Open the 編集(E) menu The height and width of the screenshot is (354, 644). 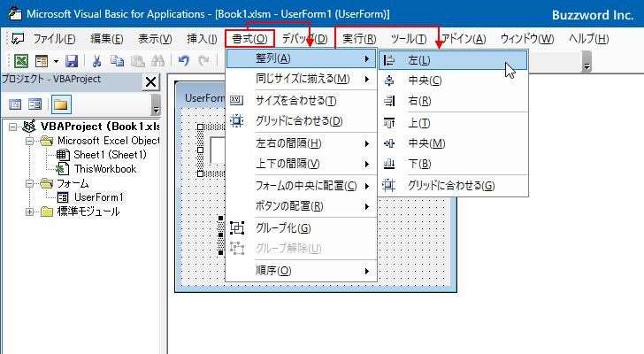point(107,39)
